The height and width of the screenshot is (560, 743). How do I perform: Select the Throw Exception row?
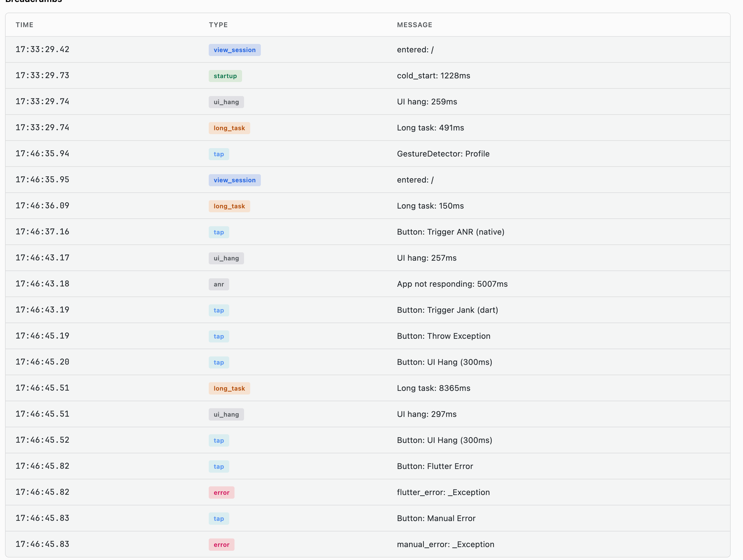[368, 336]
